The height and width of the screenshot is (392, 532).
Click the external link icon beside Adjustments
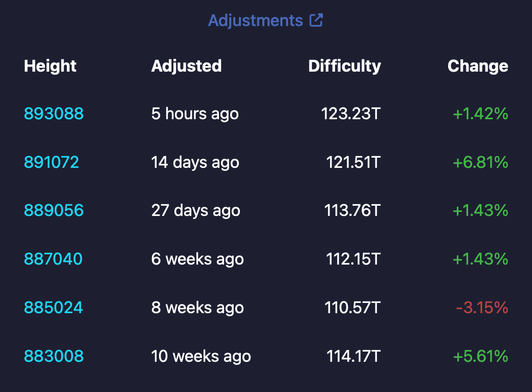[317, 20]
